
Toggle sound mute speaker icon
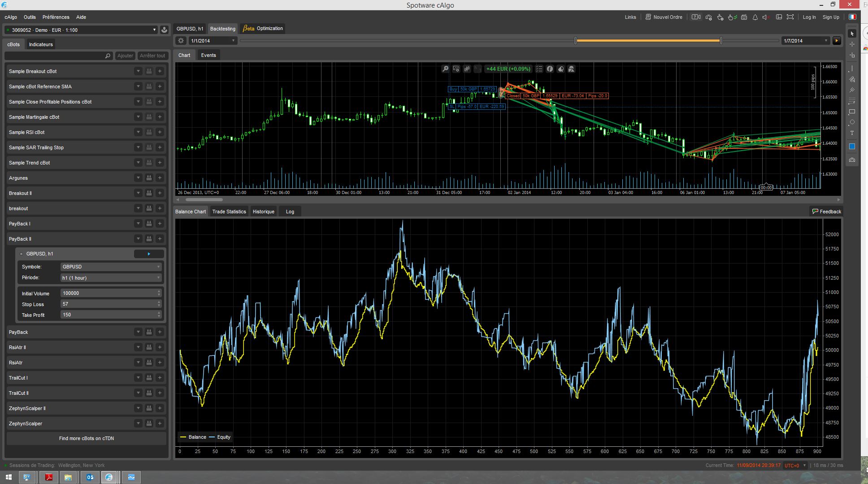[x=767, y=17]
